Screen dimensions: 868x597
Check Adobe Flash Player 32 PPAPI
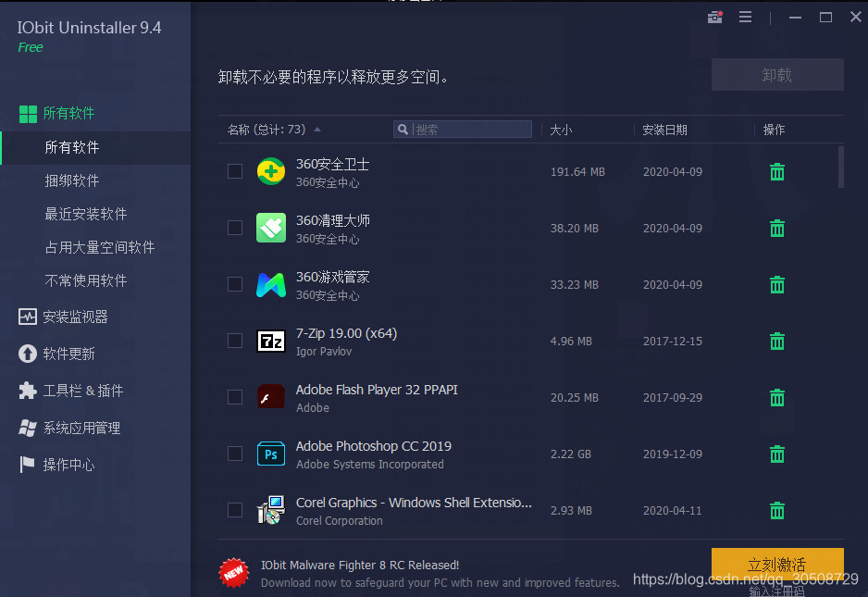pyautogui.click(x=234, y=397)
